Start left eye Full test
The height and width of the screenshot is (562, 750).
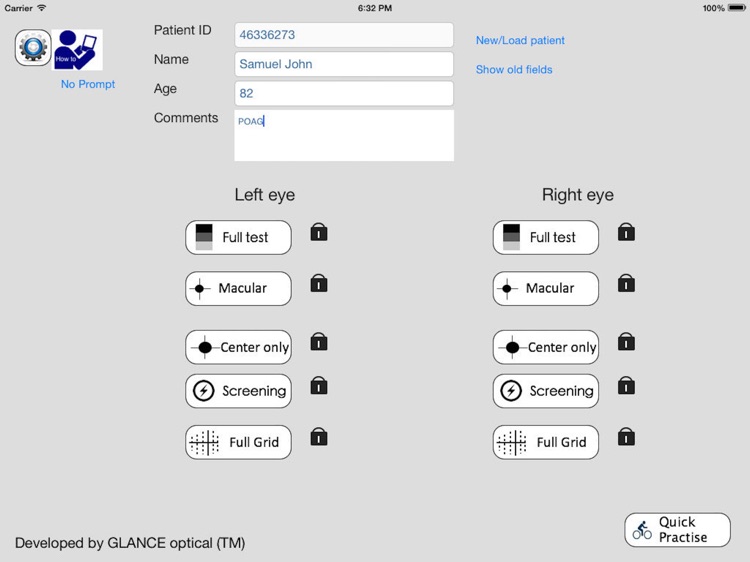(238, 238)
